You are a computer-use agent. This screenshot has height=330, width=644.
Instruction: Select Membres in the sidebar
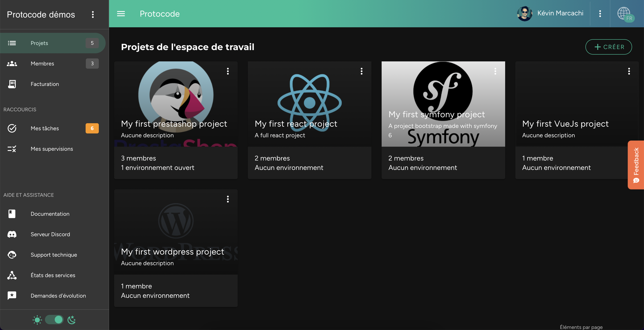(42, 63)
